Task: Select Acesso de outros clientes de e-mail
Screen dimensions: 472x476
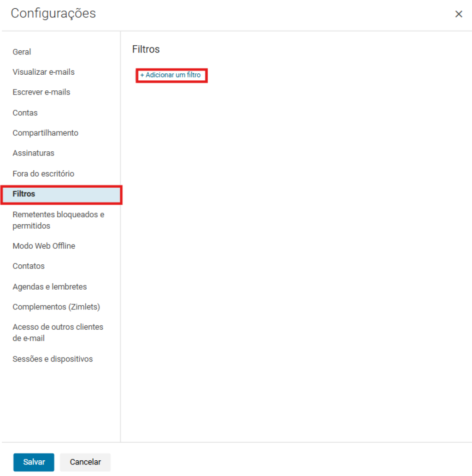Action: tap(58, 333)
